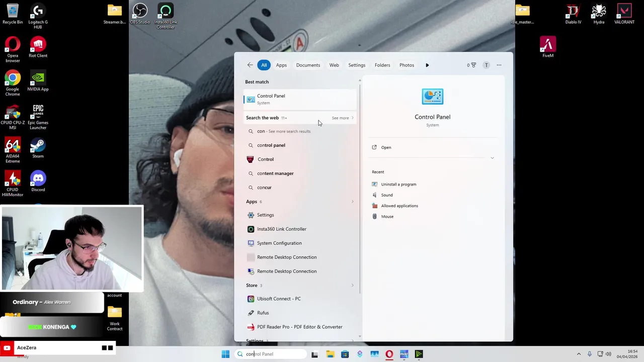Expand the Apps results section
Viewport: 644px width, 362px height.
click(x=352, y=202)
